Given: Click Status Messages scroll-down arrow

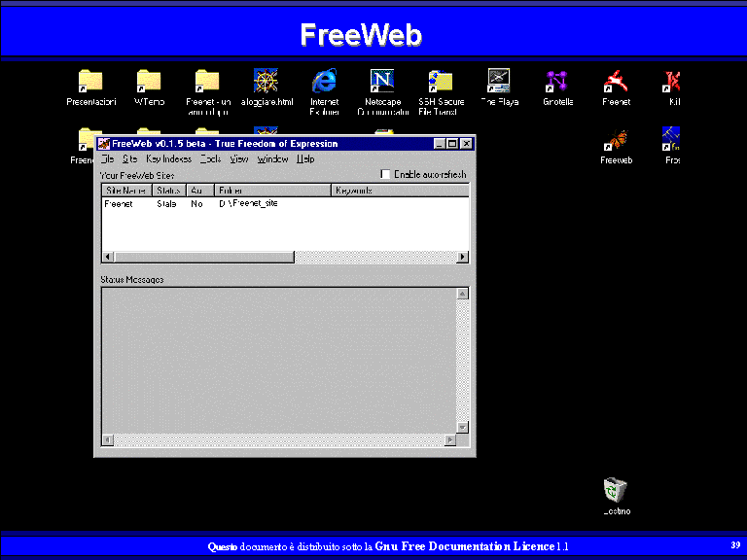Looking at the screenshot, I should point(462,427).
